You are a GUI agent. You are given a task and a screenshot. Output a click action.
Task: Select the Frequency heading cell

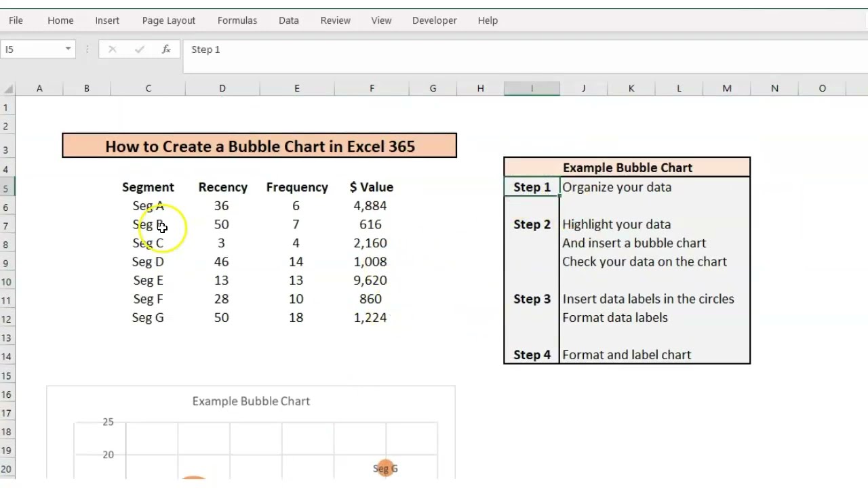coord(297,187)
